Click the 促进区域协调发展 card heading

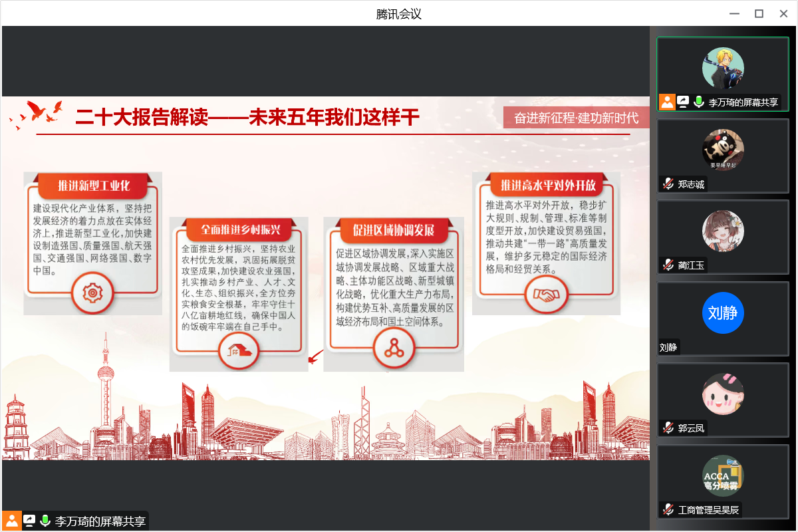393,231
